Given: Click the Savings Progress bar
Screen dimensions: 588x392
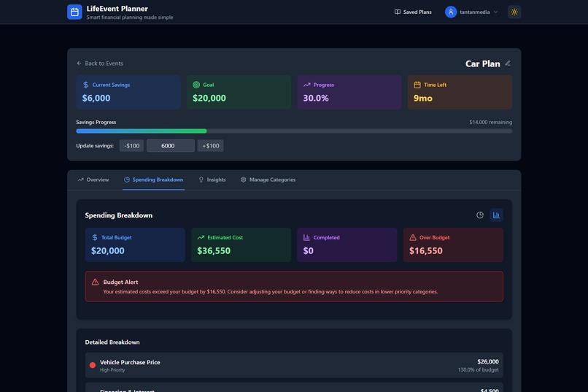Looking at the screenshot, I should [294, 131].
